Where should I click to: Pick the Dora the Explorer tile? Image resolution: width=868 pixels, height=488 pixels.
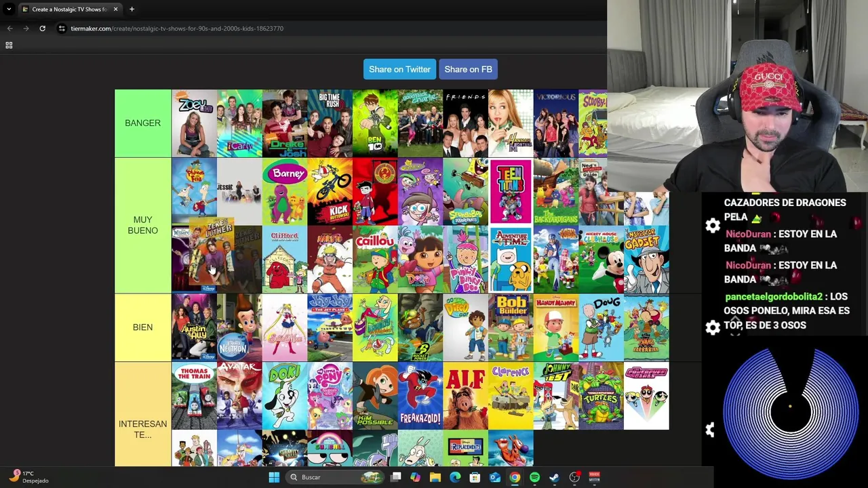[420, 260]
